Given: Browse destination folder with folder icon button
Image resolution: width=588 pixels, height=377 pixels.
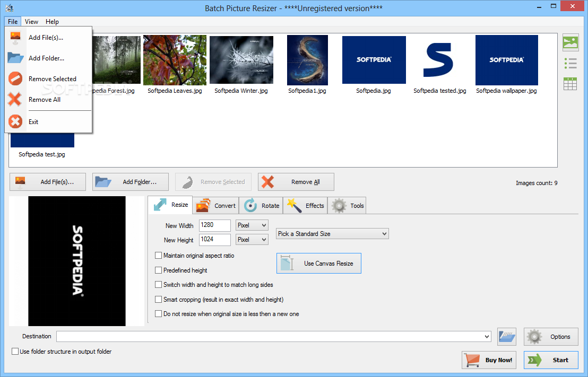Looking at the screenshot, I should click(507, 337).
